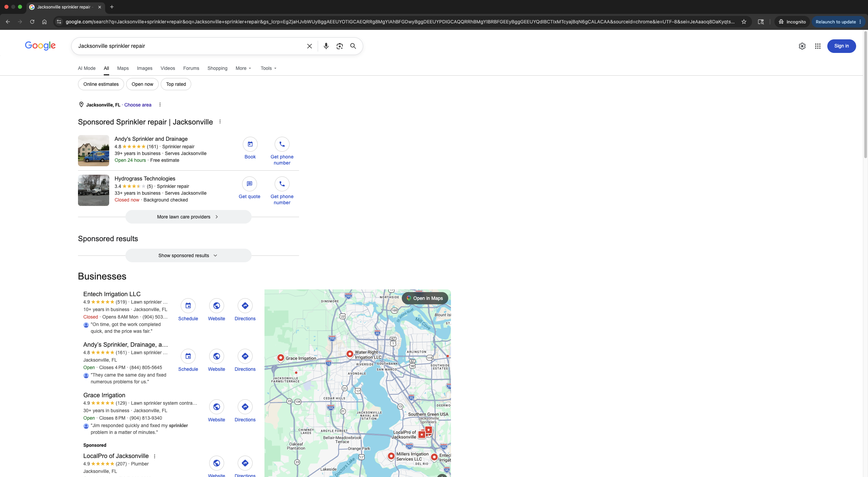868x477 pixels.
Task: Schedule with Andy's Sprinkler, Drainage business listing
Action: click(188, 360)
